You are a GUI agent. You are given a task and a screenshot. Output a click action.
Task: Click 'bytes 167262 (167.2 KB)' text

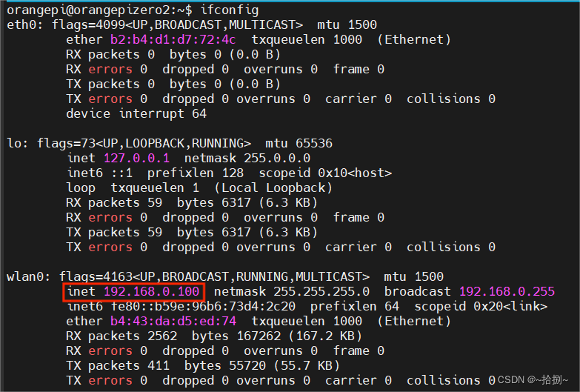(277, 336)
